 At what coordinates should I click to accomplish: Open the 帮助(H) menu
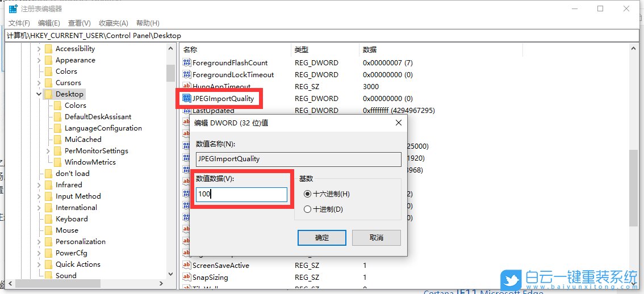[148, 23]
